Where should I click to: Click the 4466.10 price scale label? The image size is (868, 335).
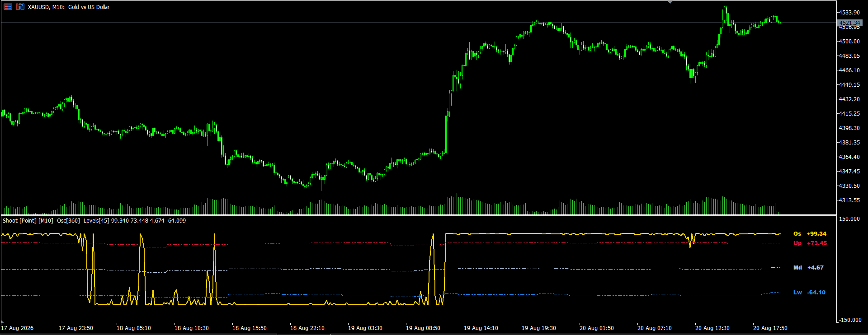coord(849,70)
